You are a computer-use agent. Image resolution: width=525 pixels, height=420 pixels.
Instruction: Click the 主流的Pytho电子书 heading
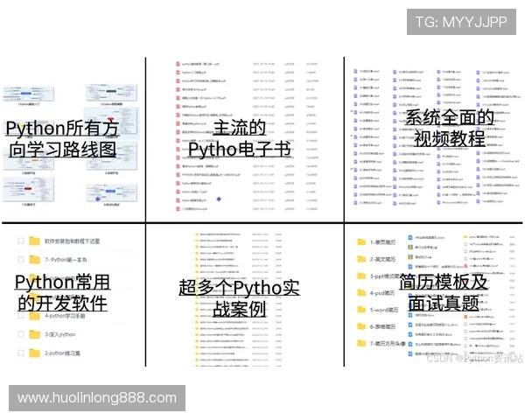240,138
